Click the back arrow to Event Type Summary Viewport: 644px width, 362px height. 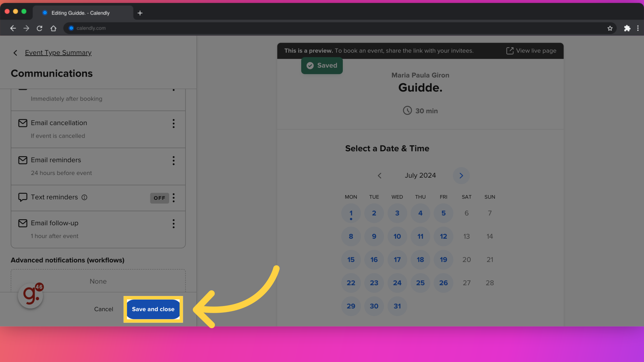click(15, 53)
